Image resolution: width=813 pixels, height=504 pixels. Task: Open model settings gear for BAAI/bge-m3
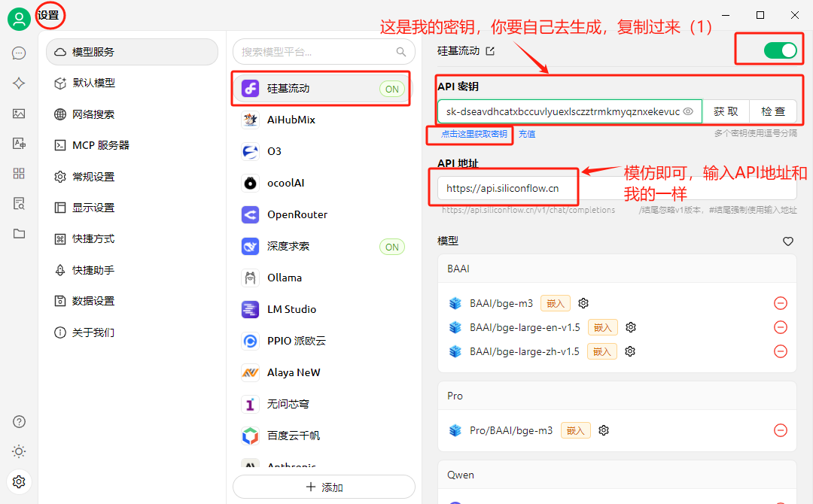coord(583,302)
